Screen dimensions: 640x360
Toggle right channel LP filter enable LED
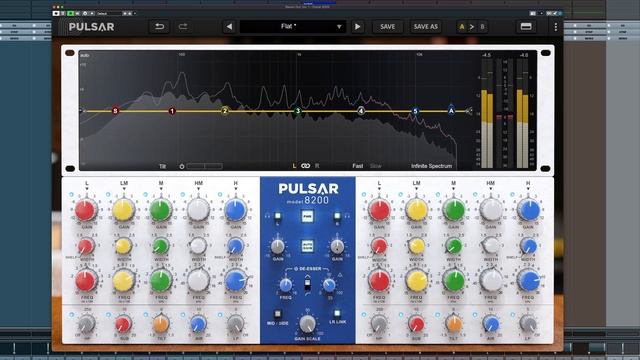tap(512, 315)
